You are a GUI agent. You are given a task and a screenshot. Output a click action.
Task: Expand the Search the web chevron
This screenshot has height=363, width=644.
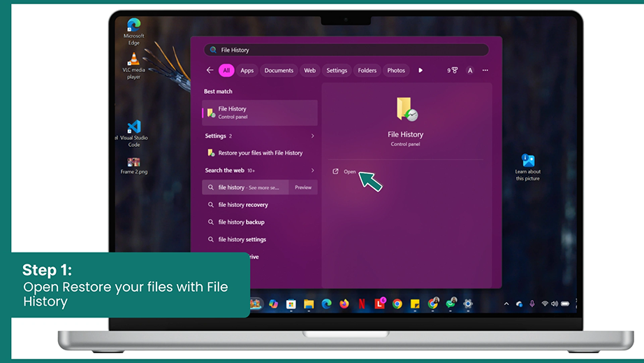click(x=312, y=170)
